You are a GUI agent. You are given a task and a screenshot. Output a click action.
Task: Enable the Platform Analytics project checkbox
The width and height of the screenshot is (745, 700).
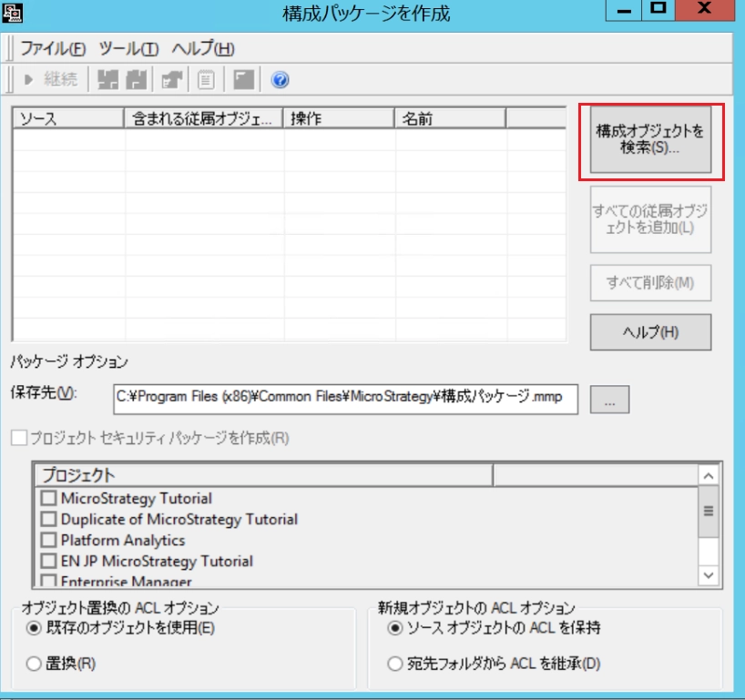tap(48, 540)
